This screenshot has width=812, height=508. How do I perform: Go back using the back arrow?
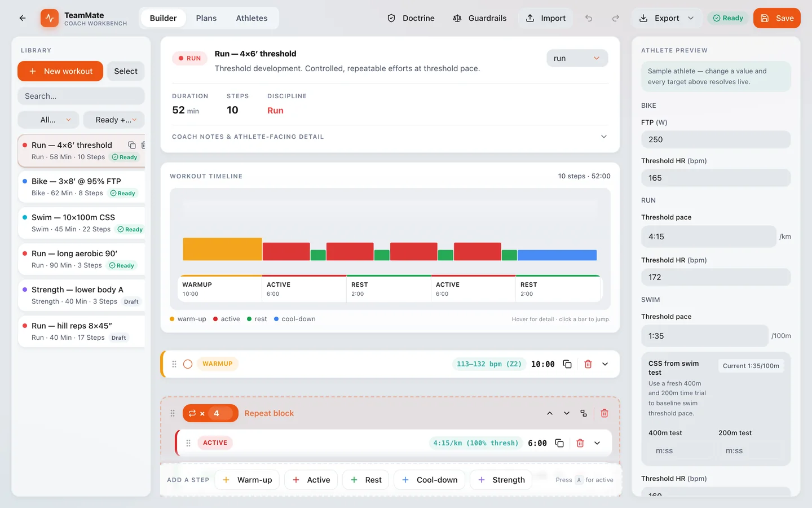[x=23, y=18]
